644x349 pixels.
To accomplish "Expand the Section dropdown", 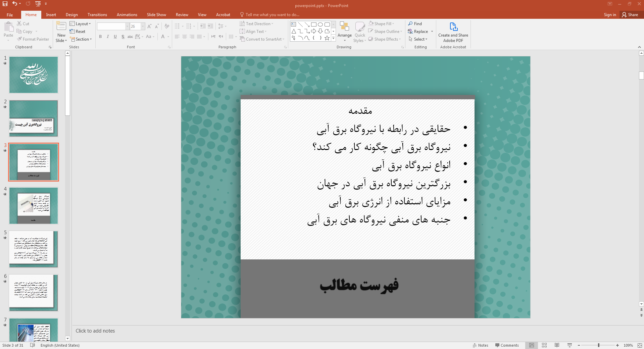I will [x=81, y=39].
